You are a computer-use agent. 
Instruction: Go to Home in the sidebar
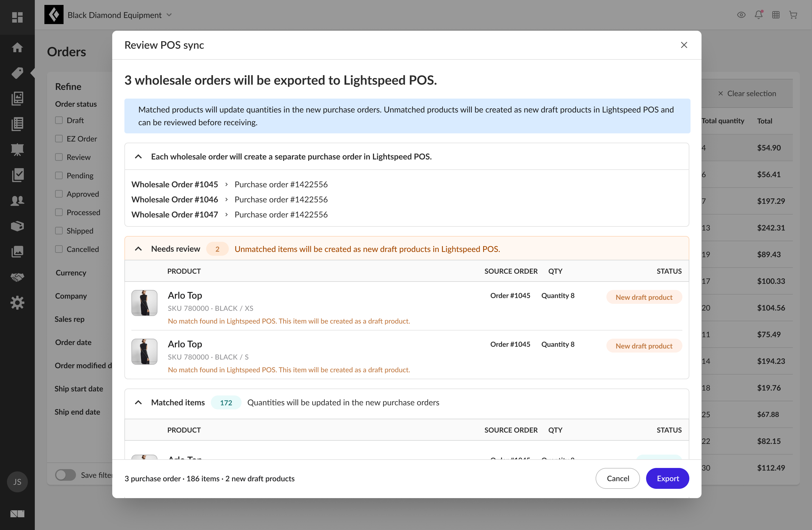click(x=17, y=47)
